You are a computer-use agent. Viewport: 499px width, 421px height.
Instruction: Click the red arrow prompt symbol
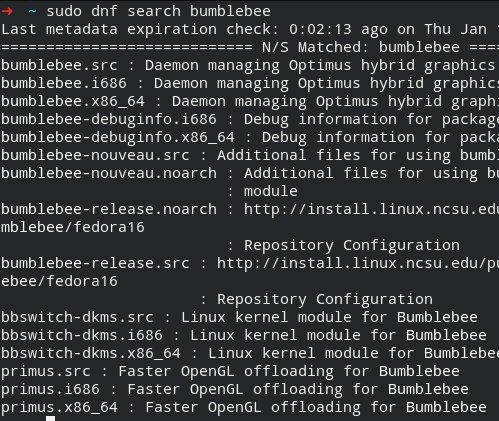pos(7,11)
